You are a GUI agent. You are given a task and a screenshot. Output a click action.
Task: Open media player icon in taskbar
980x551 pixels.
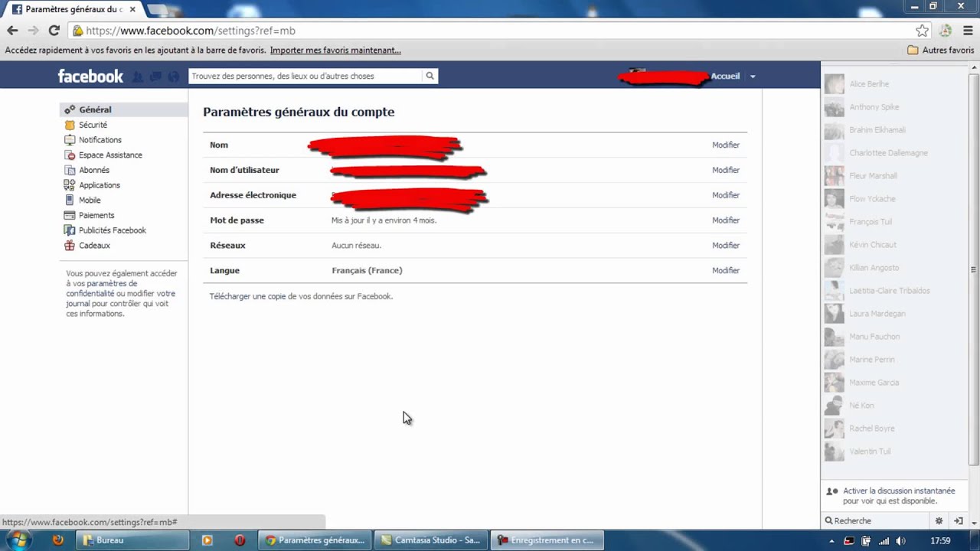tap(207, 540)
